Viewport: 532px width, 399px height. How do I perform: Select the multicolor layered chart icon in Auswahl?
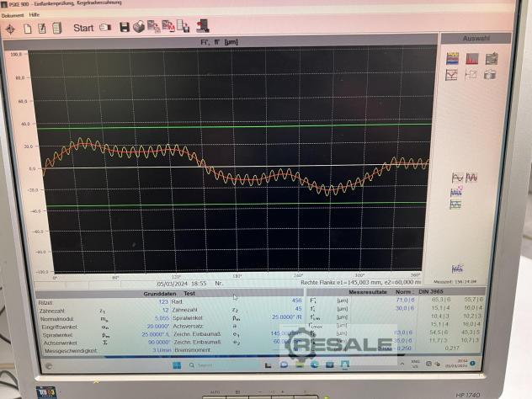click(x=452, y=59)
